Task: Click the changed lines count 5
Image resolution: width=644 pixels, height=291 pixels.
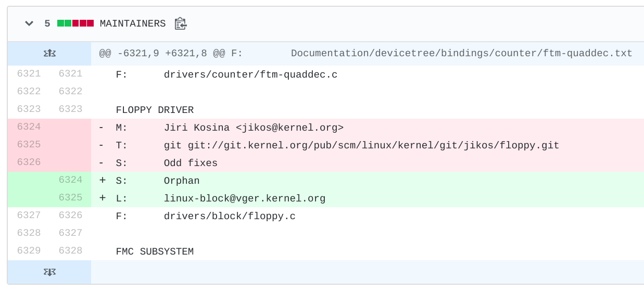Action: (47, 23)
